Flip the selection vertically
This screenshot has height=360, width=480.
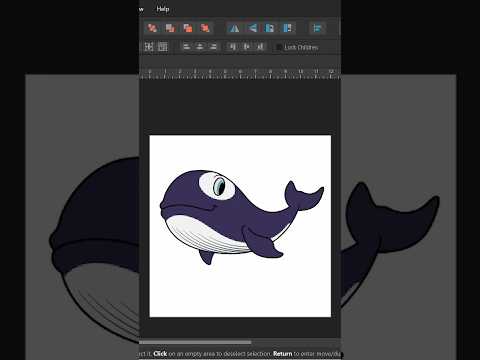click(252, 28)
